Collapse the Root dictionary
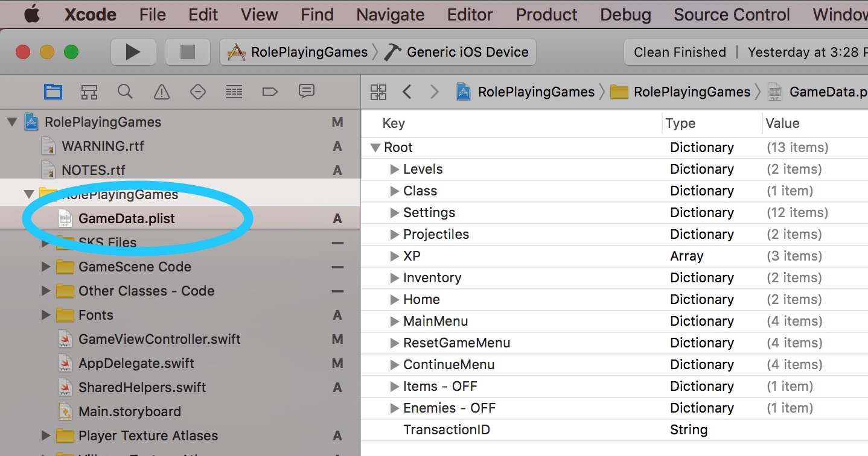 [x=375, y=147]
